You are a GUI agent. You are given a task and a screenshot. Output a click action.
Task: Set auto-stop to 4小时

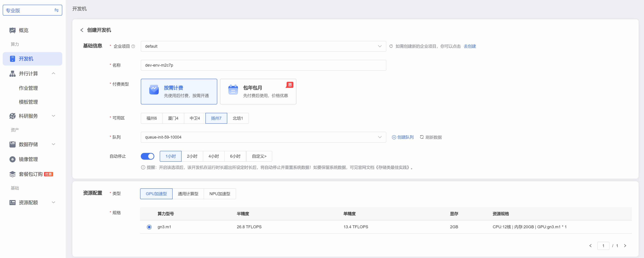click(x=214, y=156)
